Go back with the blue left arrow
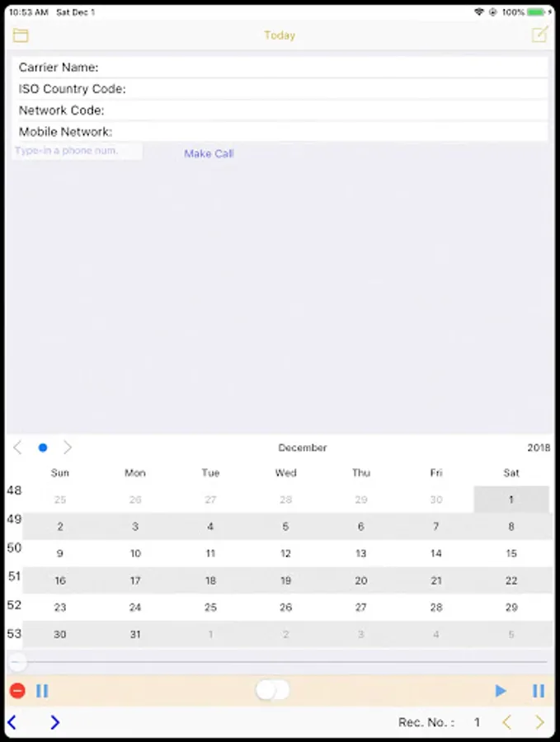Screen dimensions: 560x742 click(12, 722)
